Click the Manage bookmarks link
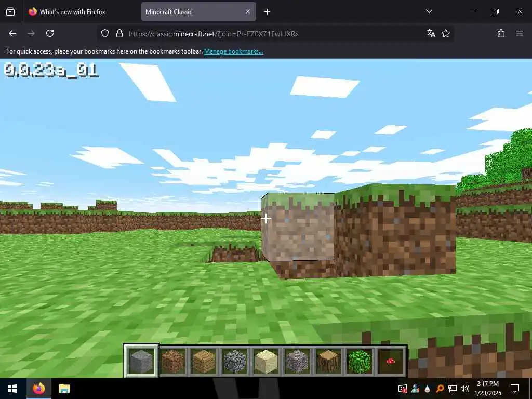This screenshot has width=532, height=399. point(233,51)
